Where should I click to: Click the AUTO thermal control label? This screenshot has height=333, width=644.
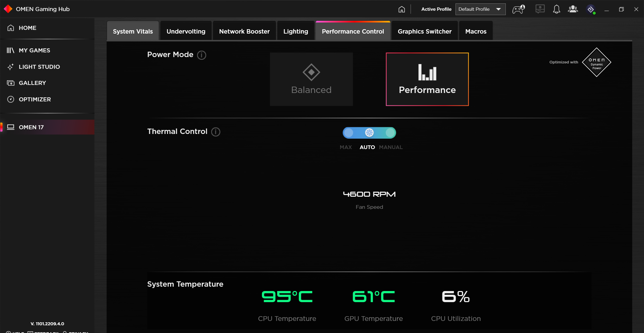click(367, 147)
